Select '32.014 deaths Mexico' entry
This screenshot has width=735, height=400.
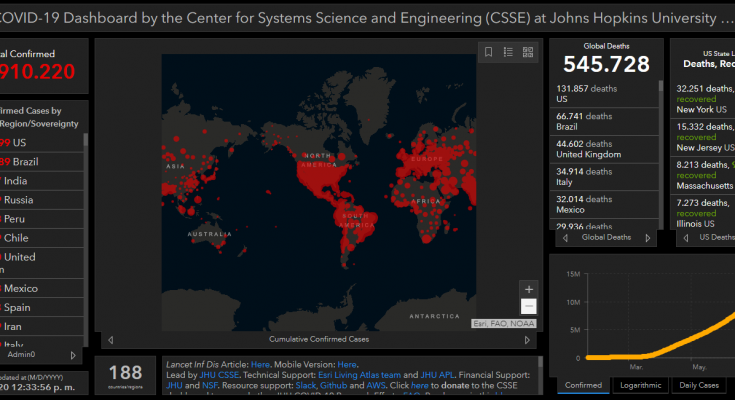604,204
